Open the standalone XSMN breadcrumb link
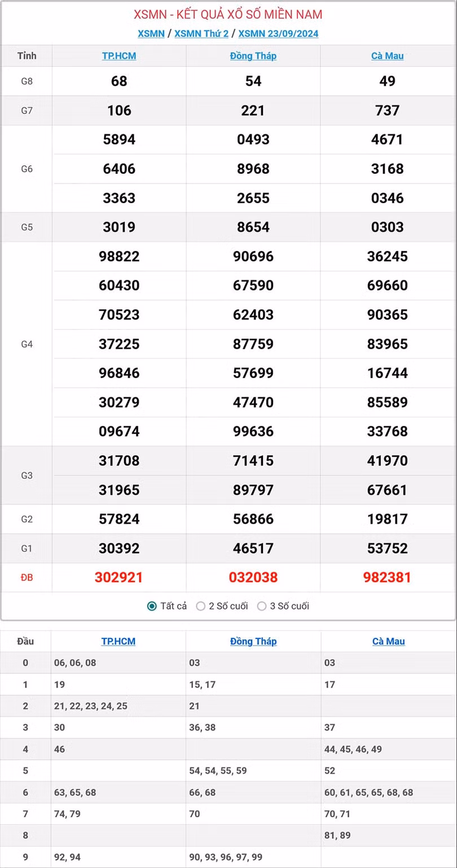 click(x=151, y=33)
